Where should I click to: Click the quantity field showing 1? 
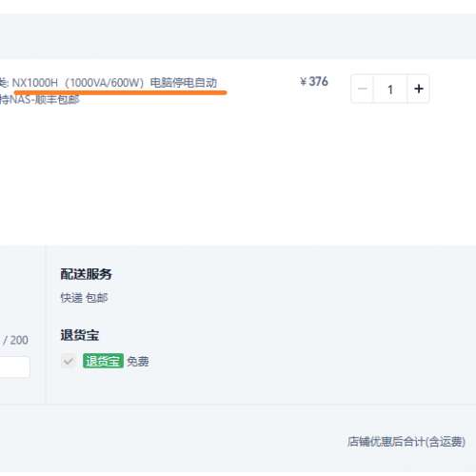[x=390, y=89]
